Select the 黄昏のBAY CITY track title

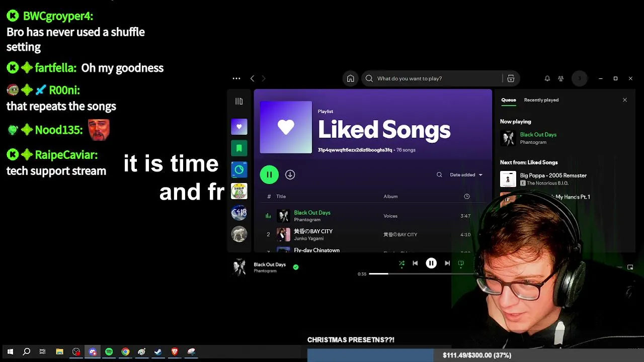313,231
